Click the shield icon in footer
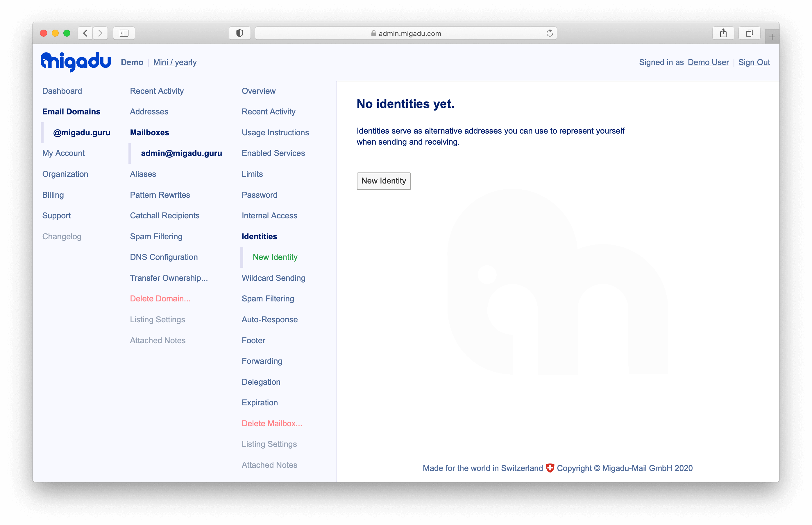Viewport: 812px width, 525px height. coord(549,468)
